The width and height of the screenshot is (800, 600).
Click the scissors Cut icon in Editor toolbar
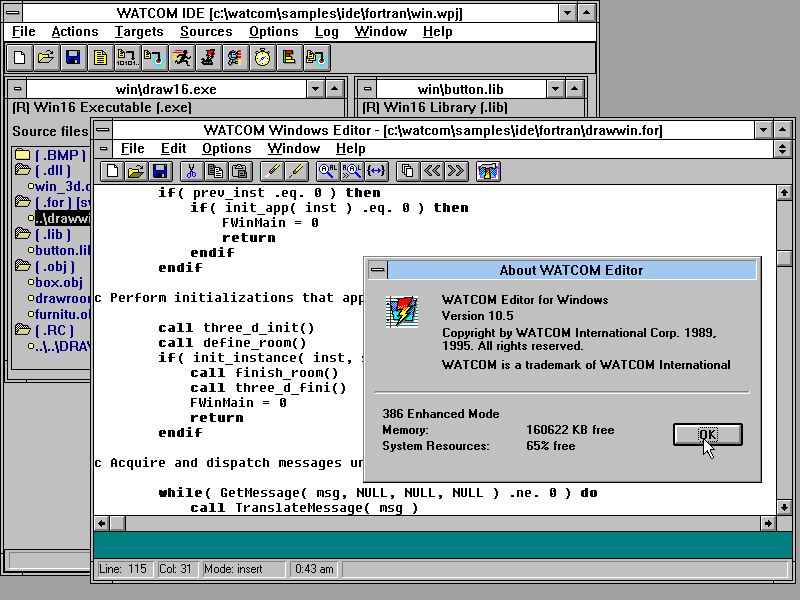point(192,171)
